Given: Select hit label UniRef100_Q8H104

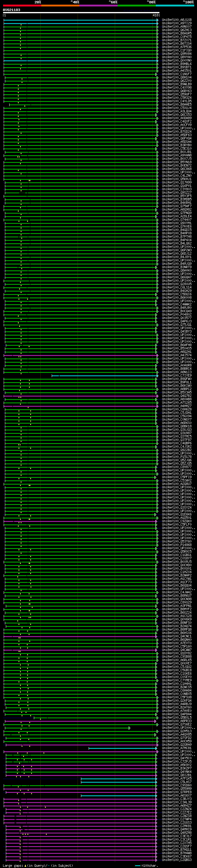Looking at the screenshot, I should [176, 77].
